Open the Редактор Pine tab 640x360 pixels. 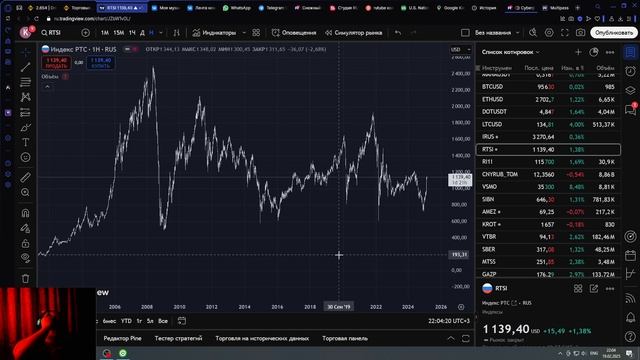tap(122, 338)
